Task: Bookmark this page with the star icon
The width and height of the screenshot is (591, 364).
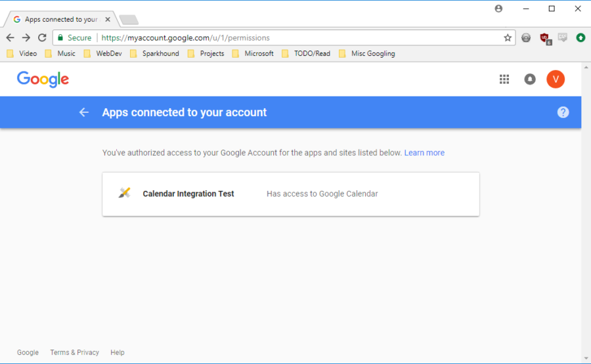Action: 508,37
